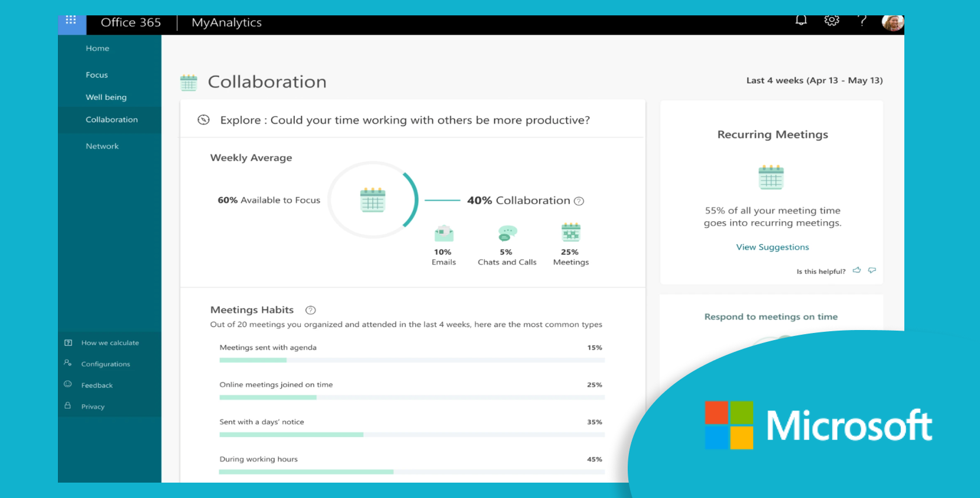980x498 pixels.
Task: Click Last 4 weeks date range text
Action: pyautogui.click(x=814, y=80)
